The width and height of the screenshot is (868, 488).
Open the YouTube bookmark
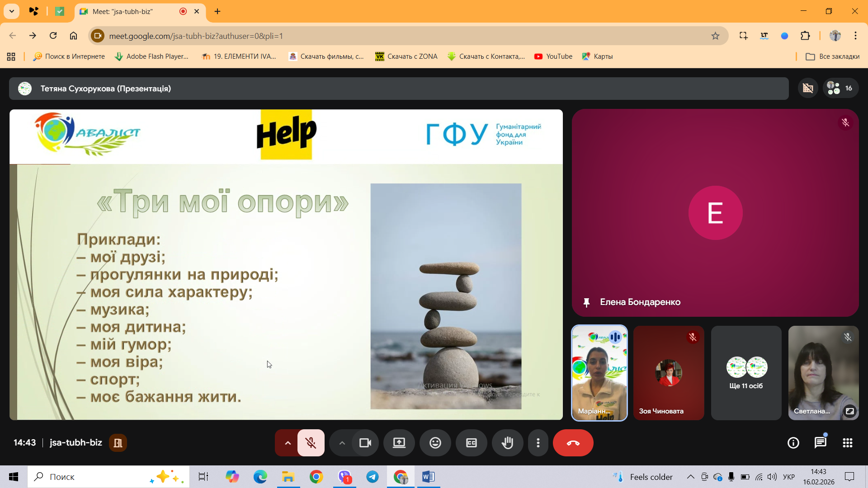pyautogui.click(x=553, y=56)
